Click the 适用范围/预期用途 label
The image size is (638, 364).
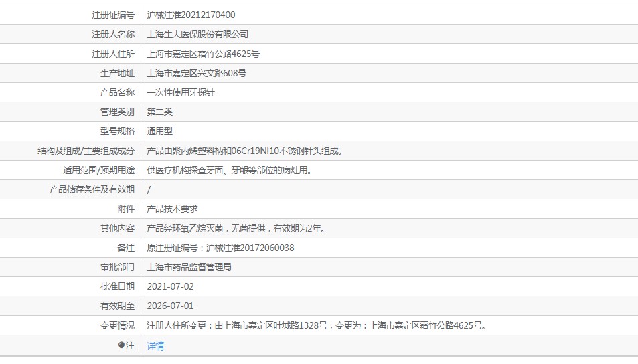pos(99,170)
